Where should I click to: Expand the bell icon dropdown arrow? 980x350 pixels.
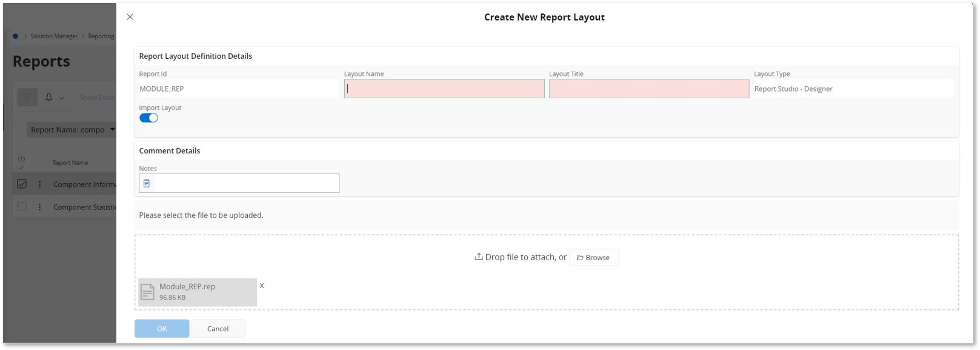[x=61, y=98]
